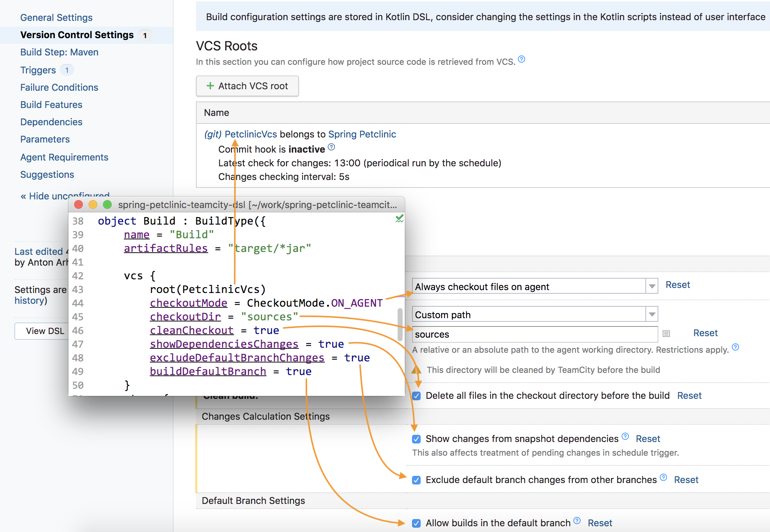The height and width of the screenshot is (532, 770).
Task: Click the Triggers count badge
Action: click(x=67, y=70)
